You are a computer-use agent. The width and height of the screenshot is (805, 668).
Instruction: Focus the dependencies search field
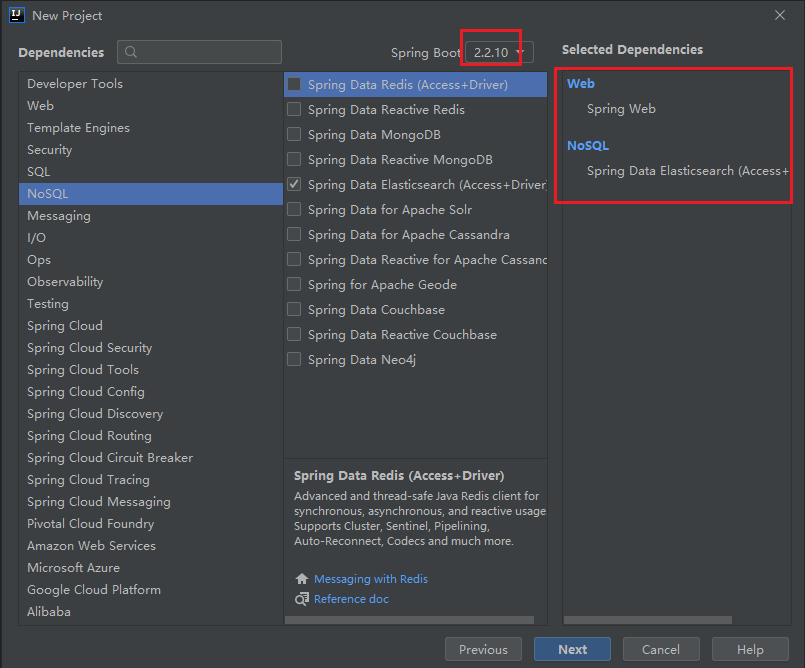pos(199,52)
